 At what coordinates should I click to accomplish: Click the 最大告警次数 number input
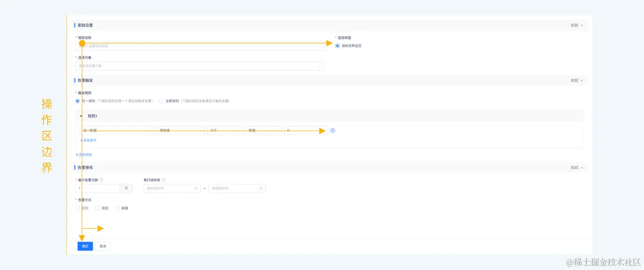[98, 188]
